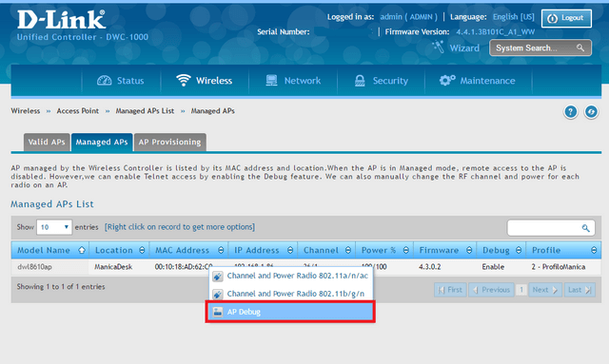
Task: Click the 4.3.0.2 firmware cell
Action: tap(444, 267)
